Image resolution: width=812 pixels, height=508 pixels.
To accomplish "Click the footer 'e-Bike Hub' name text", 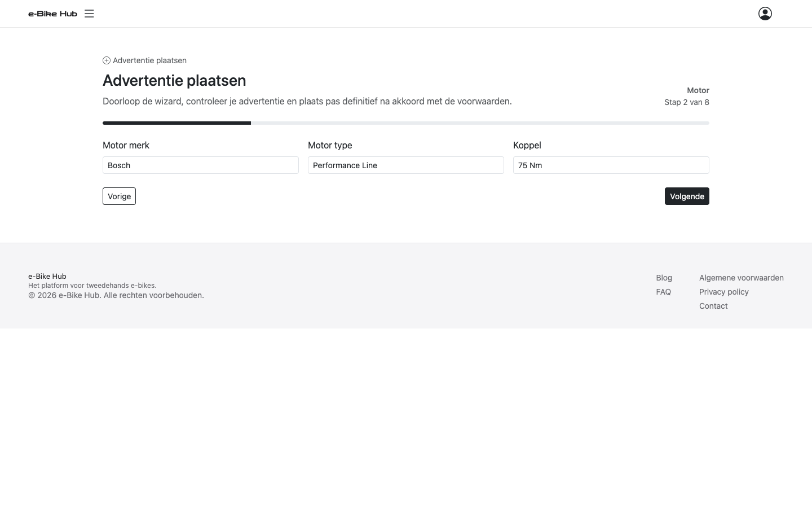I will click(47, 276).
